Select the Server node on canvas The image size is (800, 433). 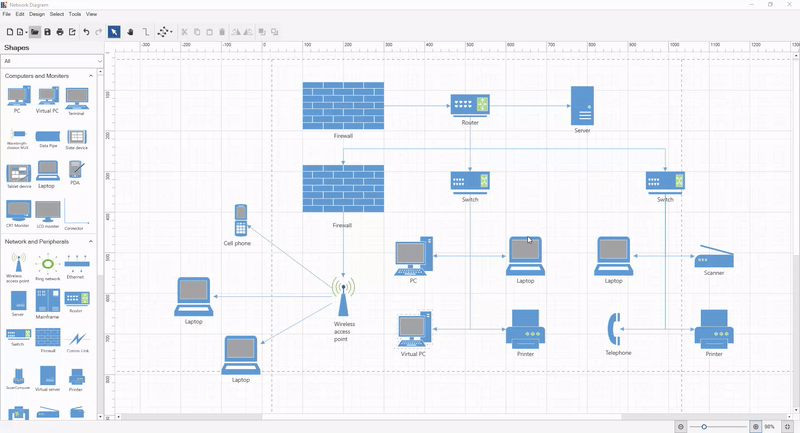coord(582,105)
